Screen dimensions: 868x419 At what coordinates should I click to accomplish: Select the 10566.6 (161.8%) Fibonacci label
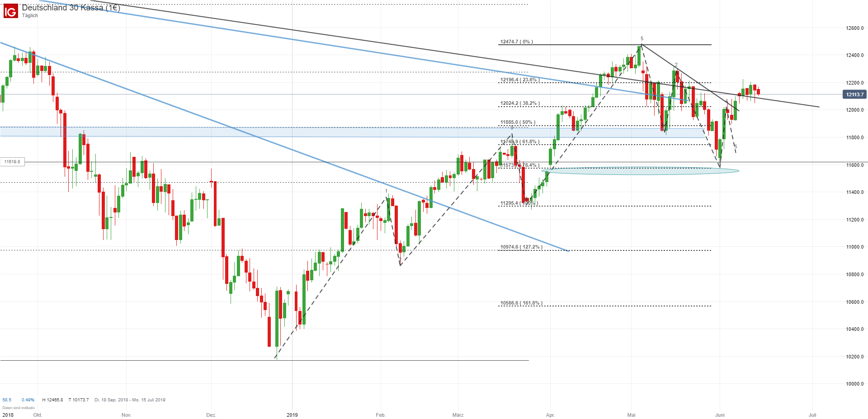coord(521,303)
